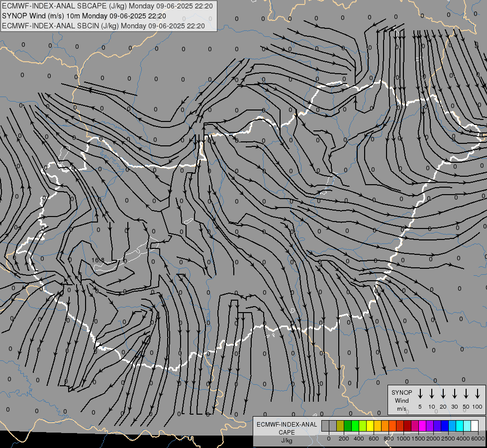Click the bright magenta swatch right of 1500
The width and height of the screenshot is (487, 448).
[422, 426]
